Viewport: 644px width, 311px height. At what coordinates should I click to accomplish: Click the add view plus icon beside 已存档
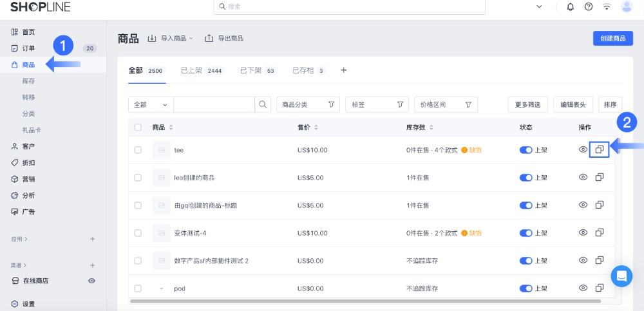(343, 70)
